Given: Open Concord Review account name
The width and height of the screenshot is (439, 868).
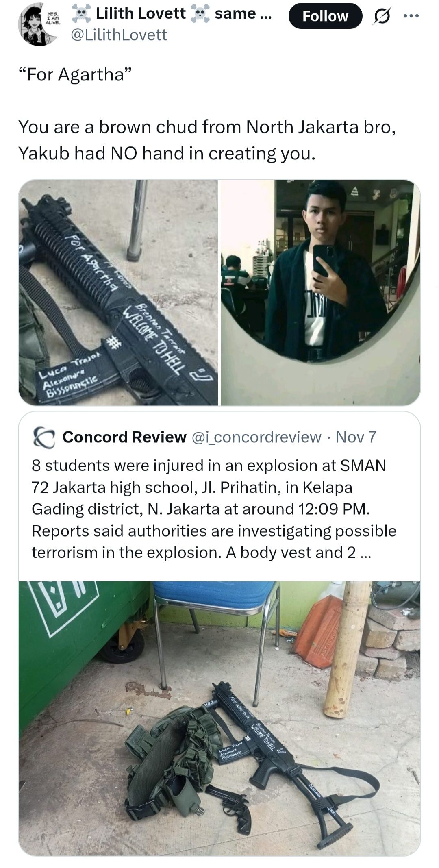Looking at the screenshot, I should (124, 437).
